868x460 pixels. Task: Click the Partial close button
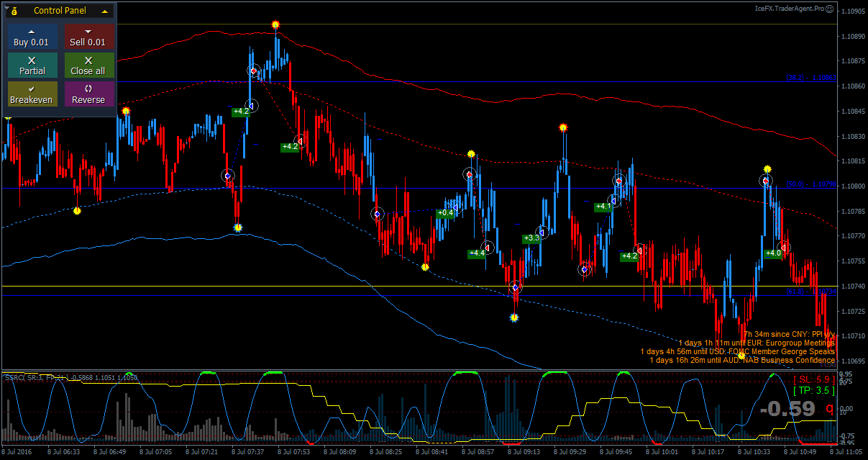(32, 66)
